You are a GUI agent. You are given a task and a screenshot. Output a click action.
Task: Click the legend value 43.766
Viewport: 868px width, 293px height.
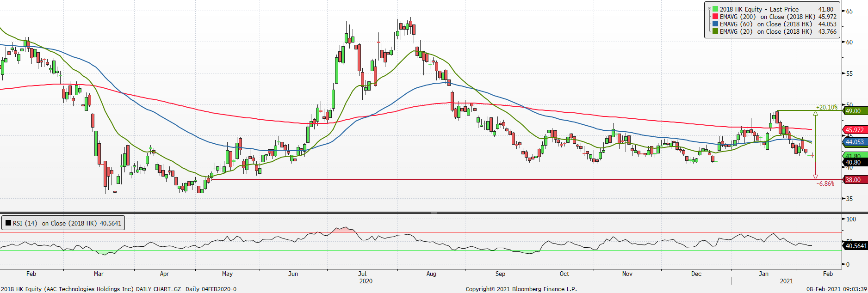(x=827, y=31)
